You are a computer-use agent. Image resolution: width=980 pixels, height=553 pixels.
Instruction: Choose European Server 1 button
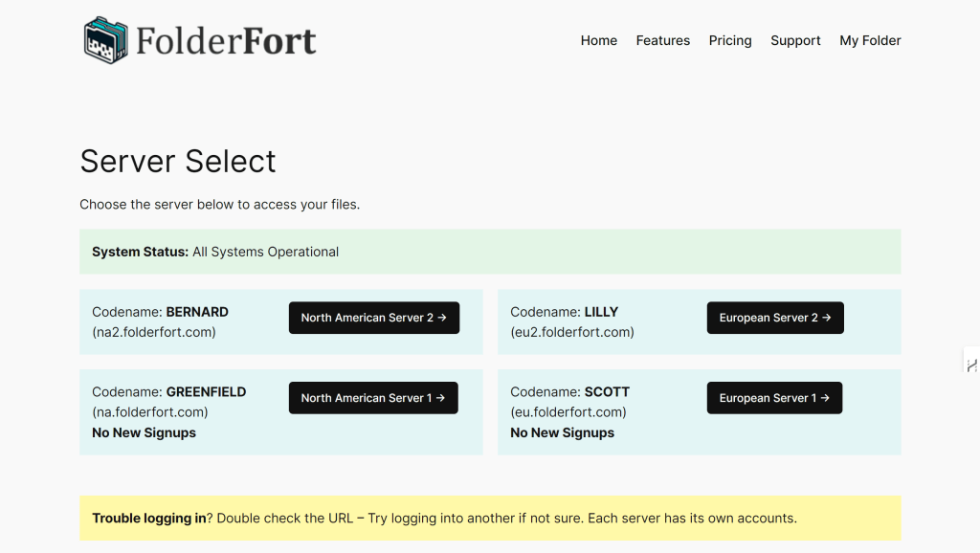[x=774, y=397]
